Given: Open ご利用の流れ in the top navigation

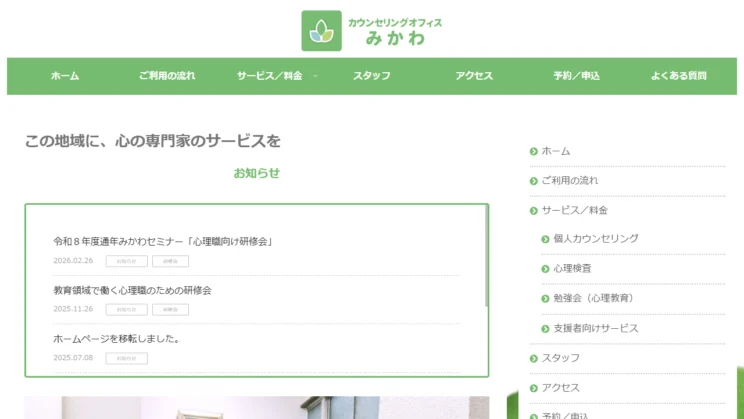Looking at the screenshot, I should [x=167, y=76].
